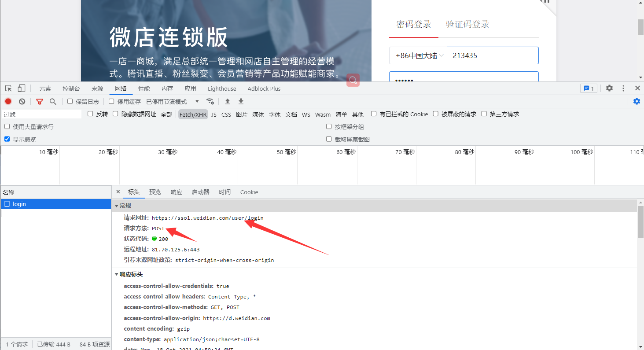This screenshot has width=644, height=350.
Task: Switch to 验证码登录 login tab
Action: (467, 24)
